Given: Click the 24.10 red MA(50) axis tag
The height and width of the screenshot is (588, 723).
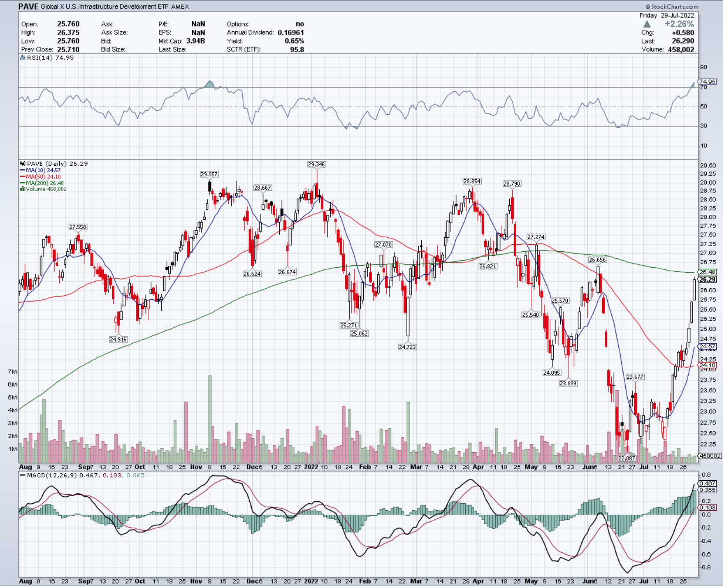Looking at the screenshot, I should click(708, 365).
